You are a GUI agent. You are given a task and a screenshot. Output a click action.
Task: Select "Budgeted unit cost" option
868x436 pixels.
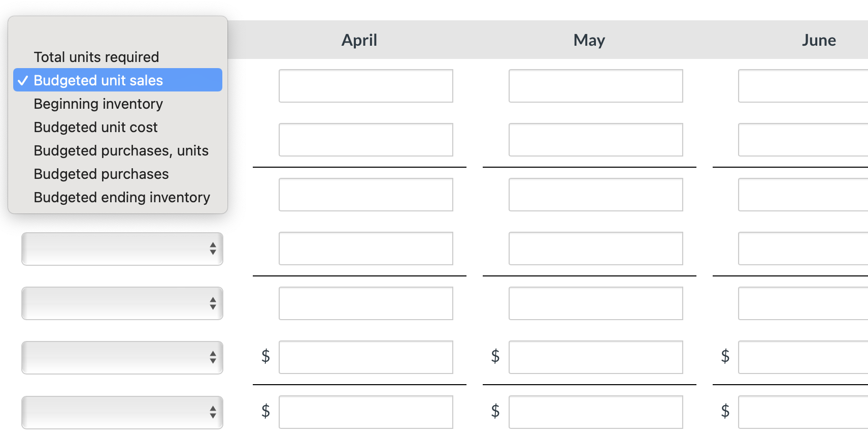(x=95, y=127)
